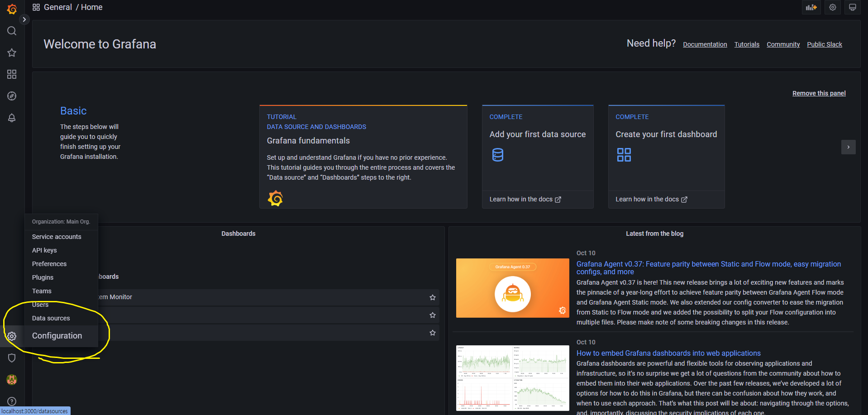Click the Grafana Agent 0.37 blog thumbnail
868x415 pixels.
513,288
